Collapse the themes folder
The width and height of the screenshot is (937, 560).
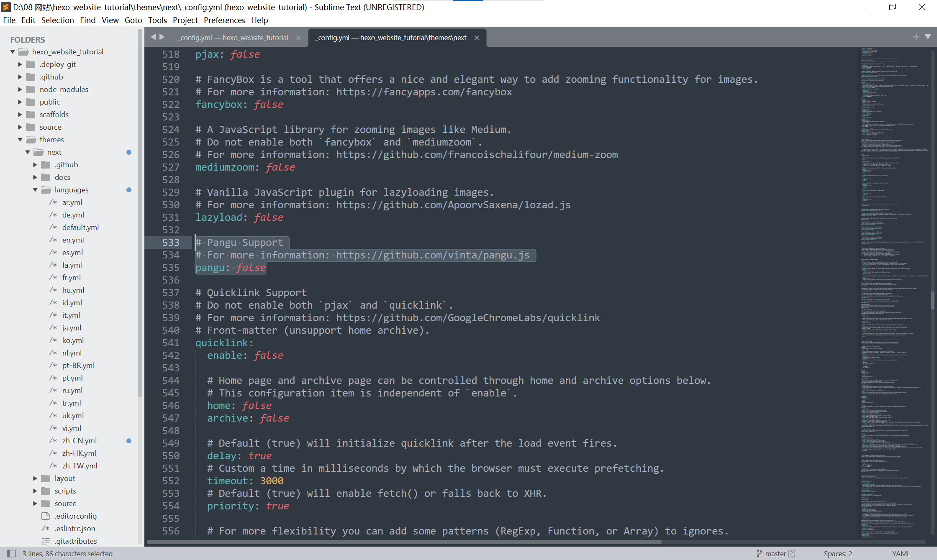tap(20, 139)
